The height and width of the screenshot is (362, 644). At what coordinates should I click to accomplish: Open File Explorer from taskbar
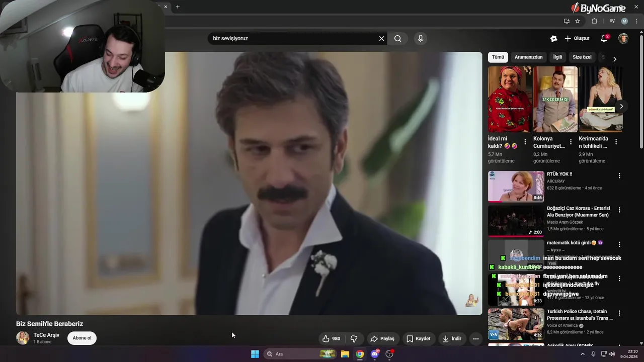[x=345, y=354]
